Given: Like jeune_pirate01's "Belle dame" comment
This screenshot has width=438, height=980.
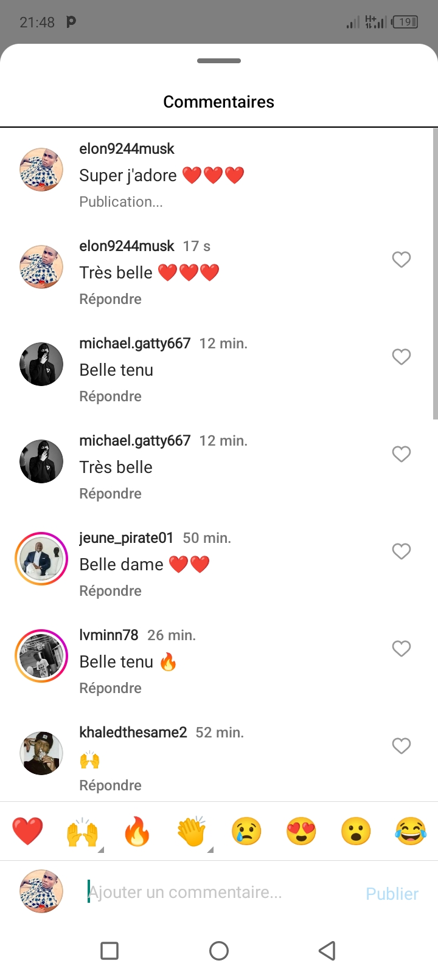Looking at the screenshot, I should point(401,551).
